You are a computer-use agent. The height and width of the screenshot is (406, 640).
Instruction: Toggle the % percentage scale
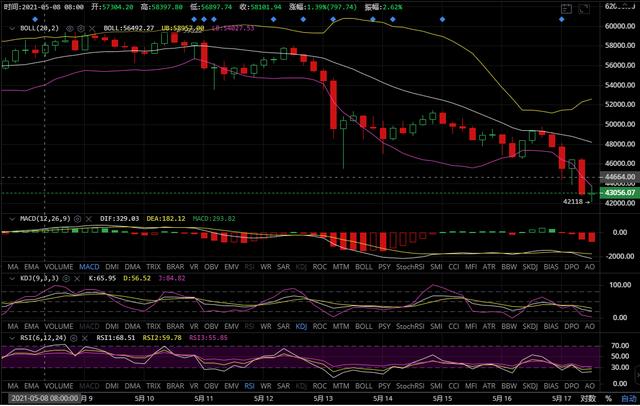608,399
